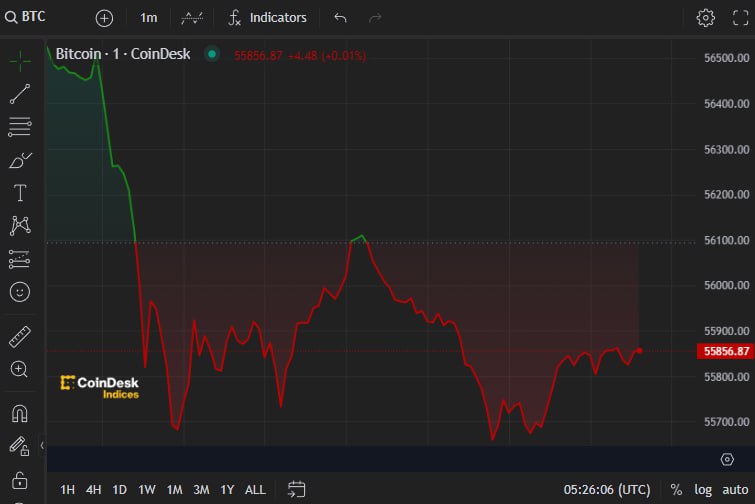This screenshot has height=504, width=755.
Task: Click the green market status dot
Action: tap(211, 54)
